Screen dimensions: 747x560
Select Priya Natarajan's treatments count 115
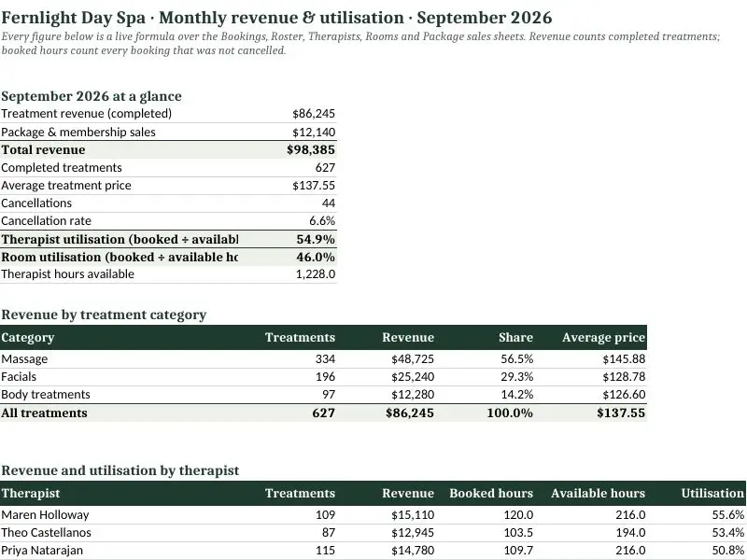click(325, 551)
